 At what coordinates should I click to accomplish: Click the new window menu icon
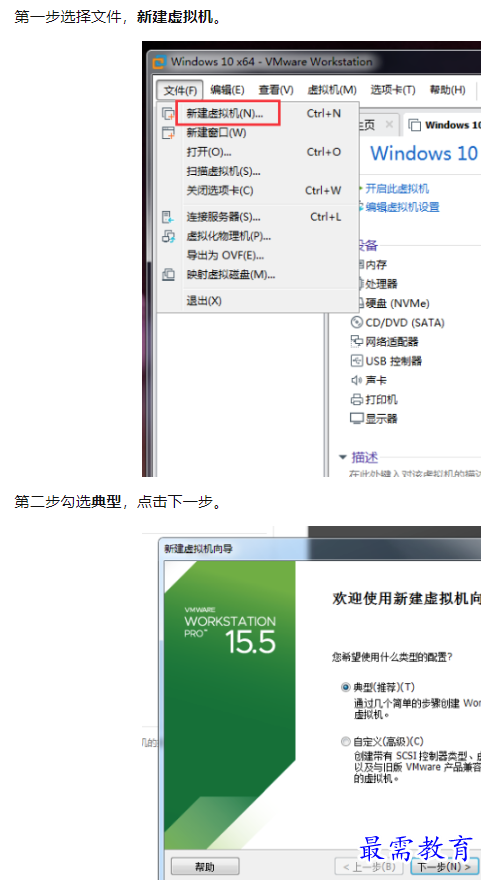[168, 133]
